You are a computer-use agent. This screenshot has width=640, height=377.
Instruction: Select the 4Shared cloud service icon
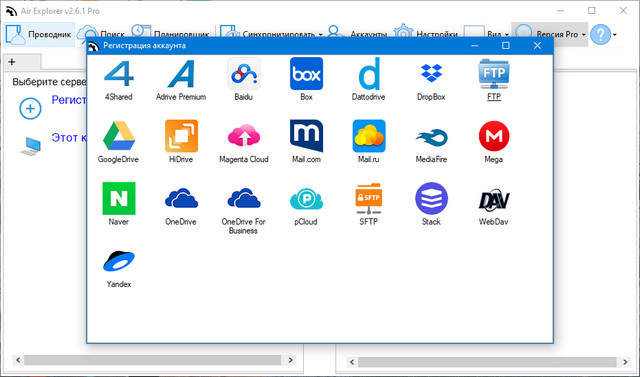point(118,74)
